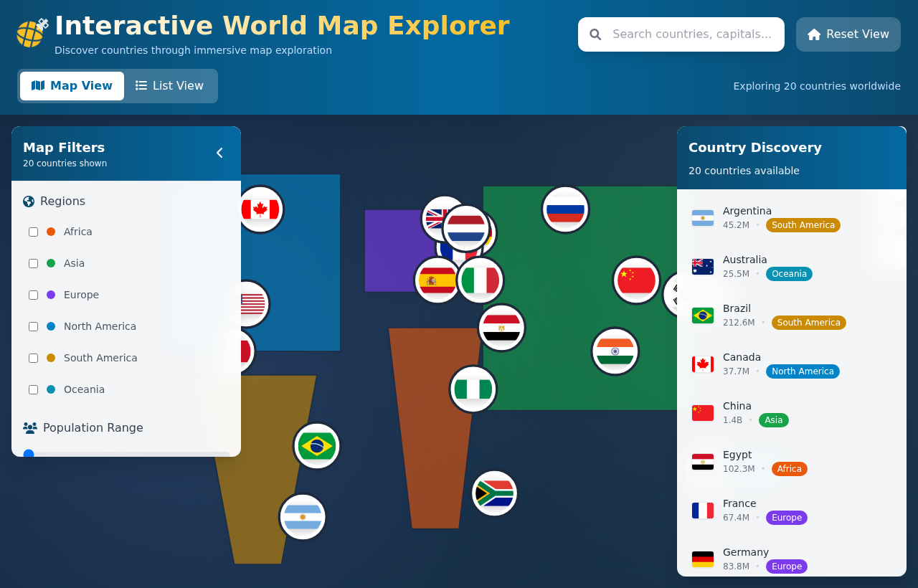Select the China flag marker on the map
This screenshot has width=918, height=588.
click(x=636, y=280)
